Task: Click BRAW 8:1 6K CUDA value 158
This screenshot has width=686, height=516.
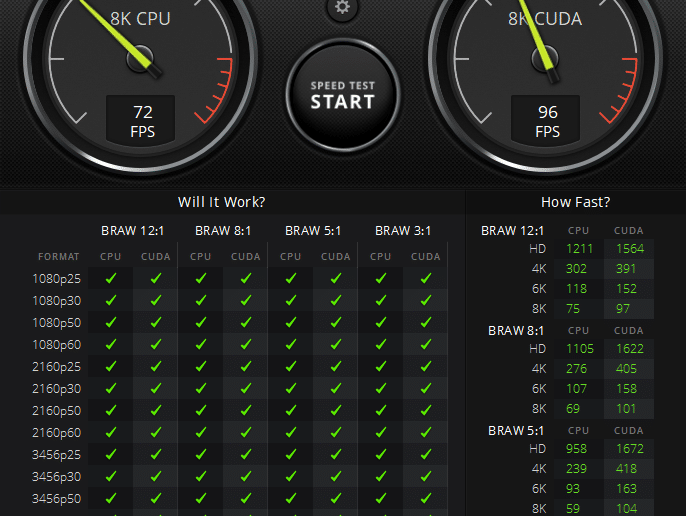Action: click(626, 389)
